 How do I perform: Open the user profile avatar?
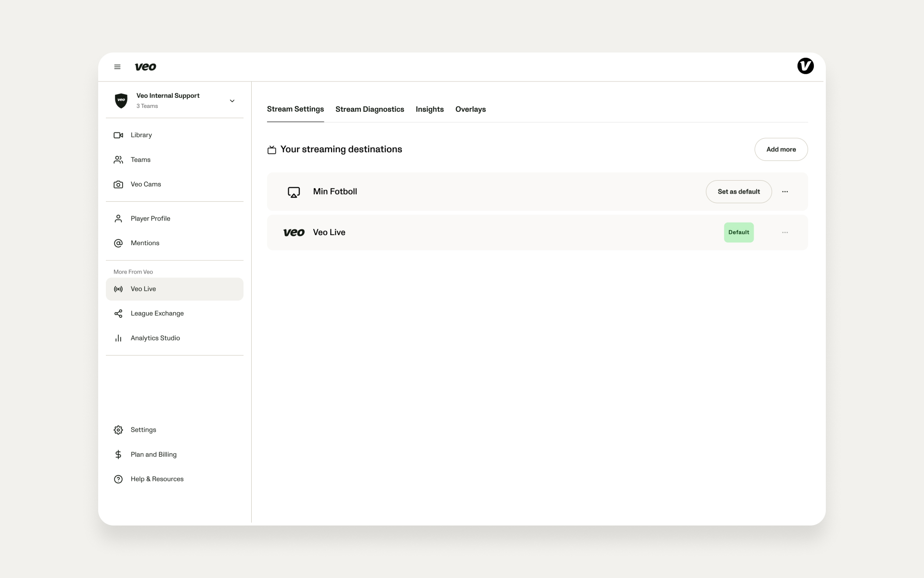(805, 66)
